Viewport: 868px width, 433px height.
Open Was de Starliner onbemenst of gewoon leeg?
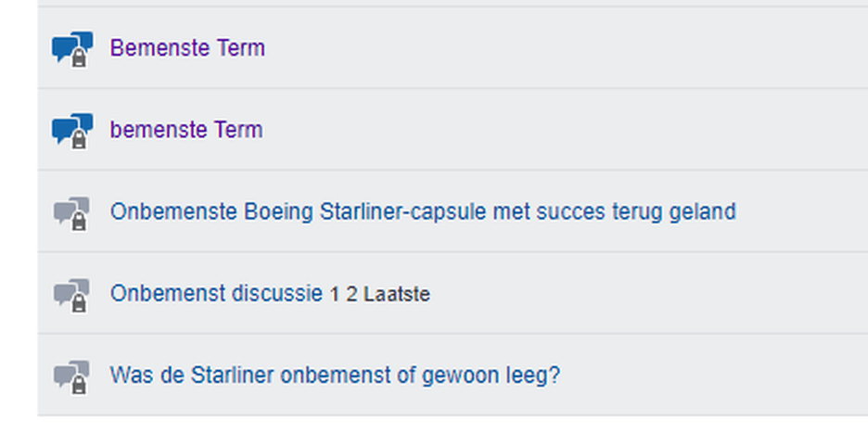click(x=335, y=376)
